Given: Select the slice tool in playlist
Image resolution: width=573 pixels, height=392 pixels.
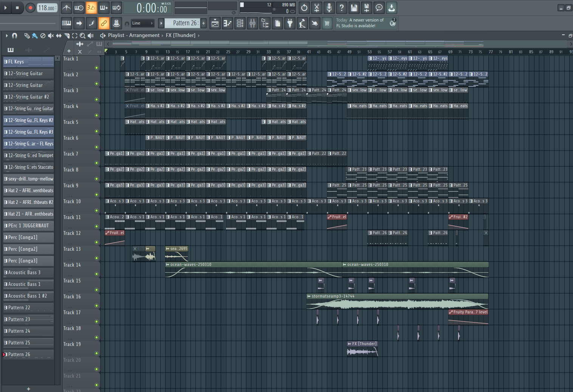Looking at the screenshot, I should 67,35.
